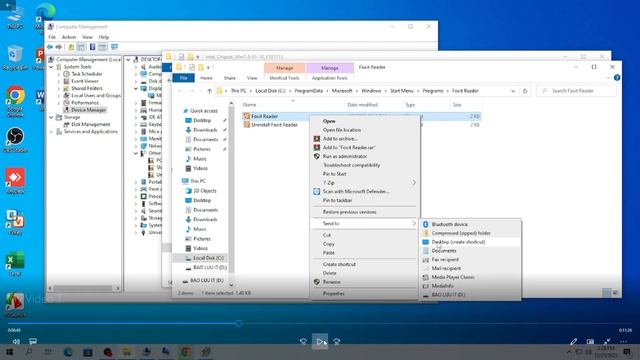Expand Task Scheduler tree node
Screen dimensions: 640x360
(x=59, y=74)
